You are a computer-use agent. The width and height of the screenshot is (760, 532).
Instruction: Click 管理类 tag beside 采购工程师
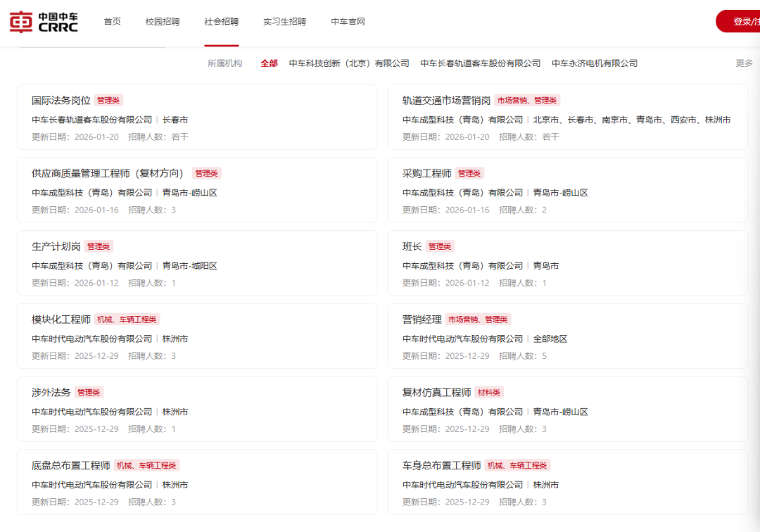[x=469, y=173]
